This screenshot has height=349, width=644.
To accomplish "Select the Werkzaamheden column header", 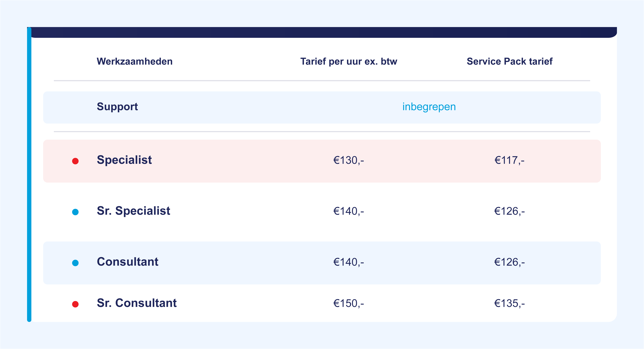I will click(x=134, y=61).
